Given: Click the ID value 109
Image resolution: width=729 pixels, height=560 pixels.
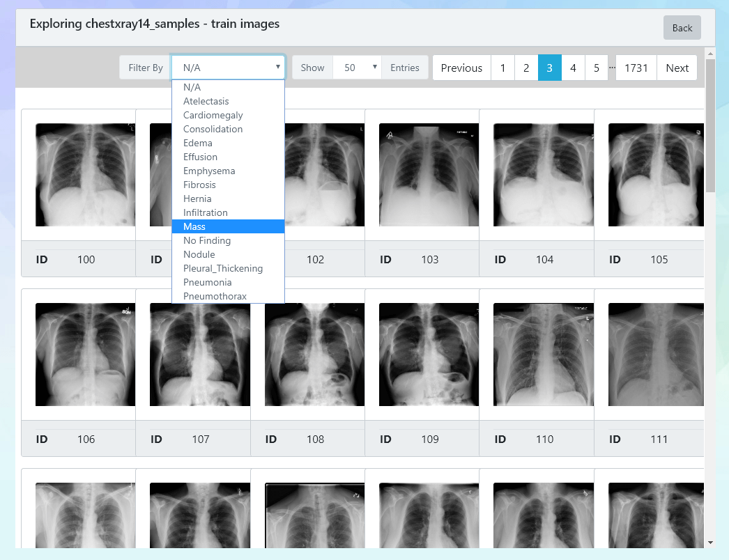Looking at the screenshot, I should [x=430, y=440].
